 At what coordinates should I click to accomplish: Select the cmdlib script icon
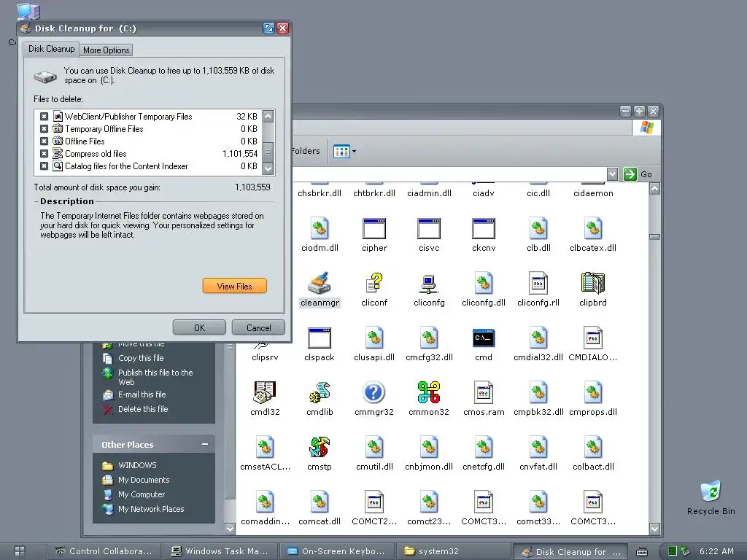tap(320, 393)
